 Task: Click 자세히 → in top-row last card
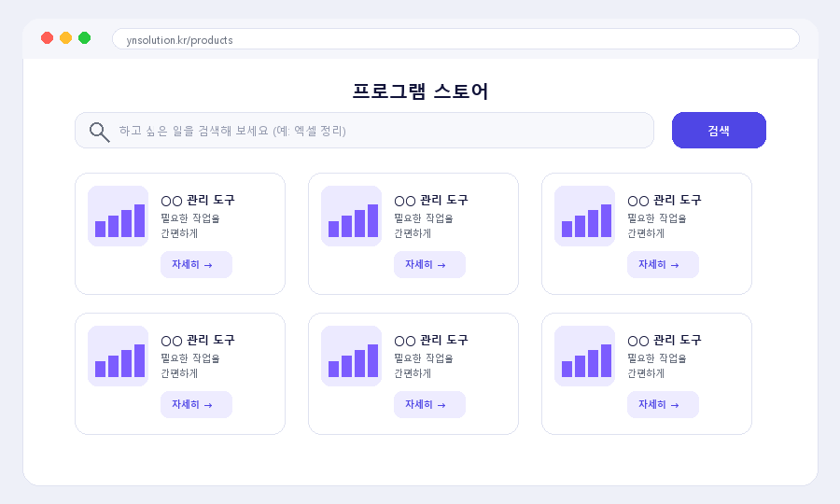tap(664, 264)
